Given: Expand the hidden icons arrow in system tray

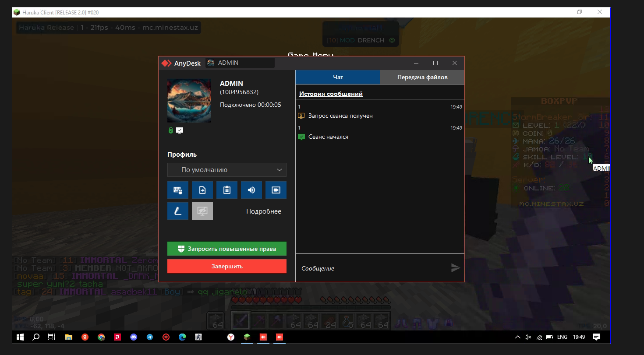Looking at the screenshot, I should [x=517, y=337].
